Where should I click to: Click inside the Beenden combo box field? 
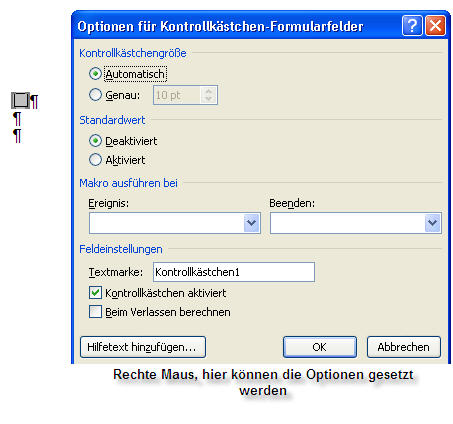pos(348,223)
